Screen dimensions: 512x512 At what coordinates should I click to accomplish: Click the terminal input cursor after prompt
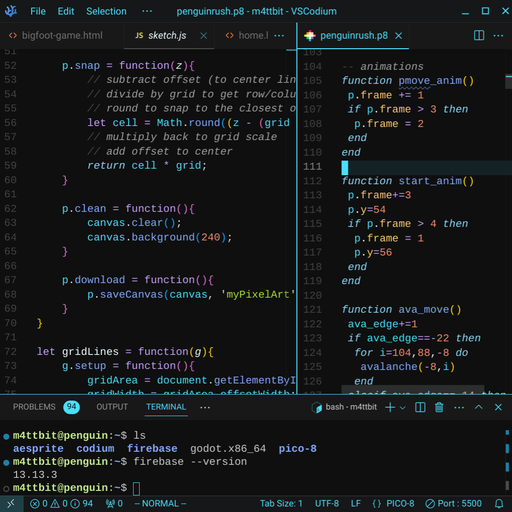(x=136, y=488)
